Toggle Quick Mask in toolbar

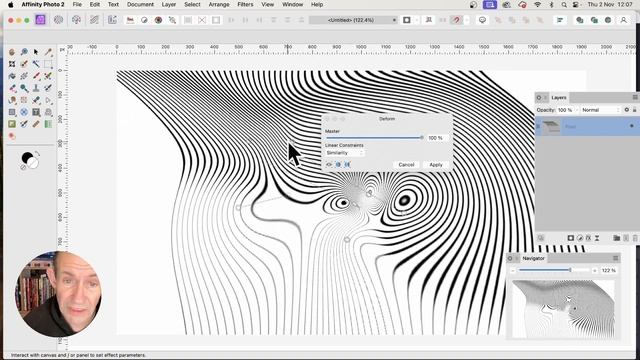coord(407,20)
